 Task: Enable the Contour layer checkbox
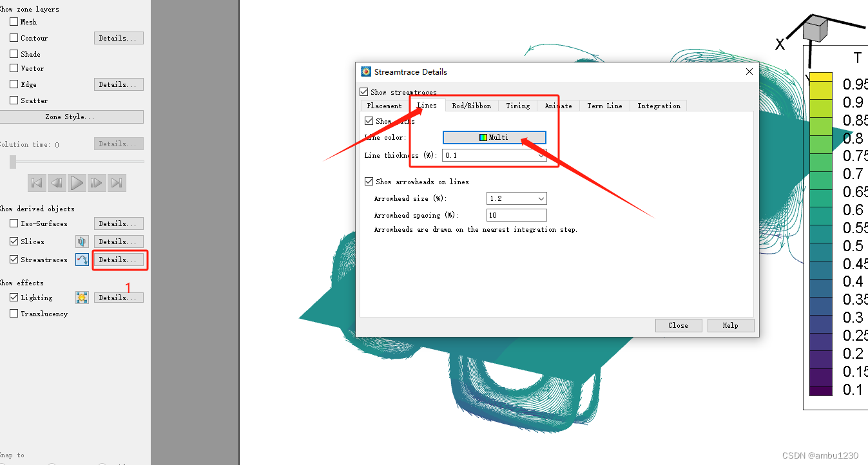tap(14, 38)
